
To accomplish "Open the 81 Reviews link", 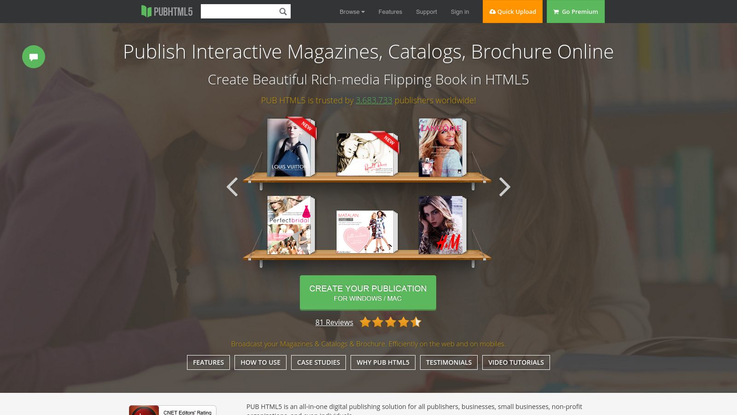I will pyautogui.click(x=334, y=322).
